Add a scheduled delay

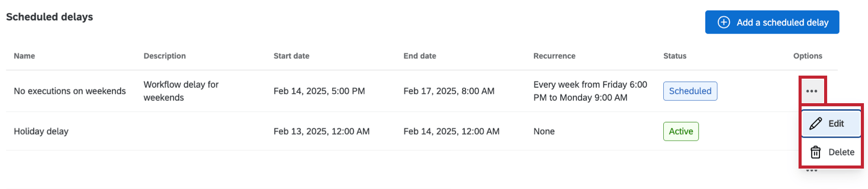pyautogui.click(x=772, y=22)
